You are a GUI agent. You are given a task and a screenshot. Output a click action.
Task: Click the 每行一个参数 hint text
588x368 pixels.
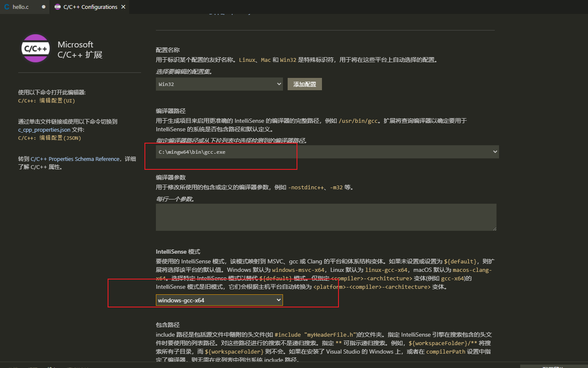coord(175,199)
